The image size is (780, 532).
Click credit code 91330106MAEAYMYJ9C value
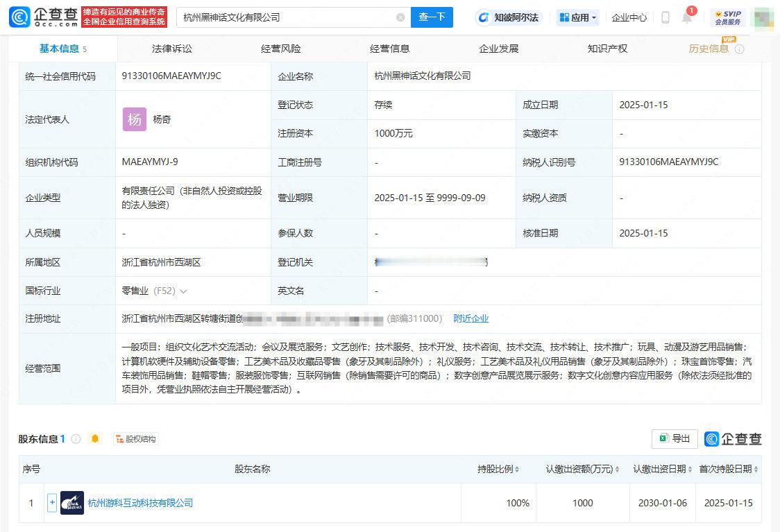click(171, 76)
